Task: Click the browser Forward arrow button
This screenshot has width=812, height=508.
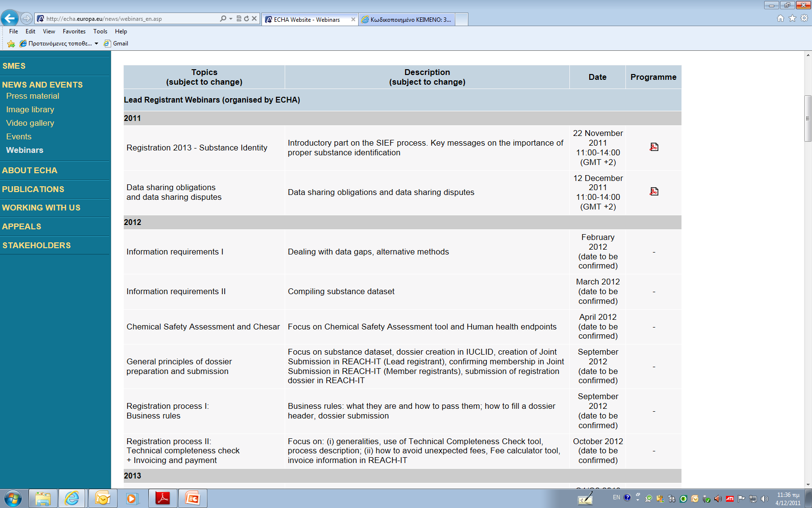Action: point(27,18)
